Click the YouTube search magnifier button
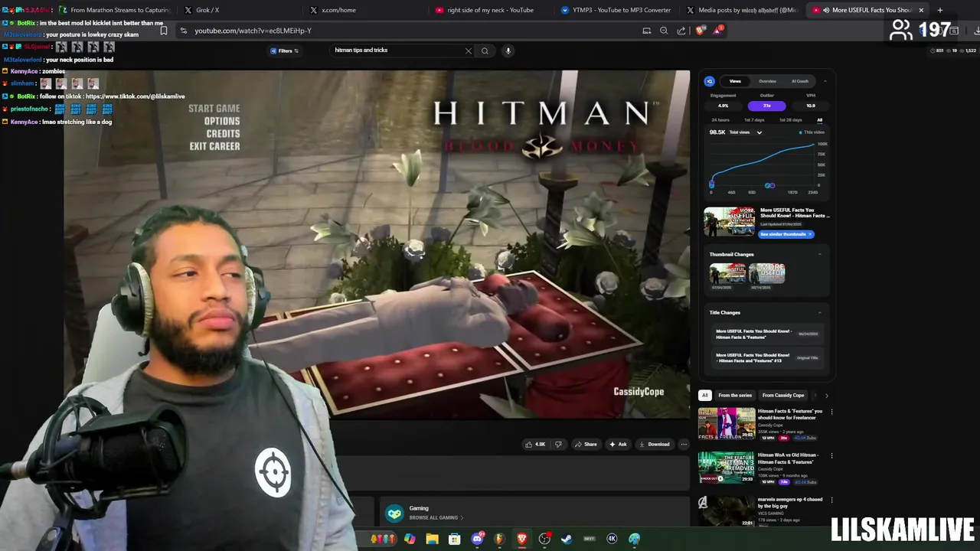 [x=485, y=51]
